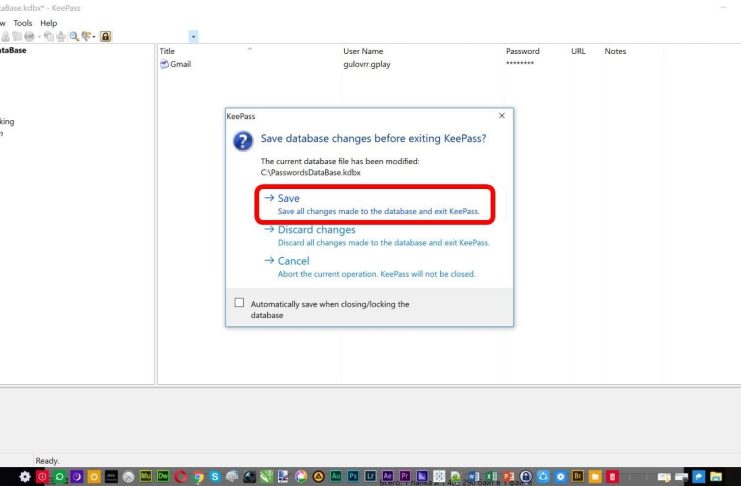Launch Adobe Lightroom from the taskbar

370,476
